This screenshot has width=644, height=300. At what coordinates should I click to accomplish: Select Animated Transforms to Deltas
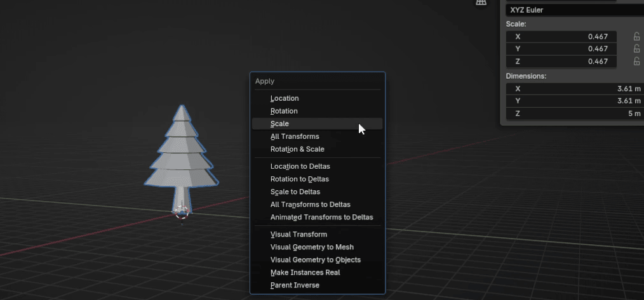pos(321,217)
